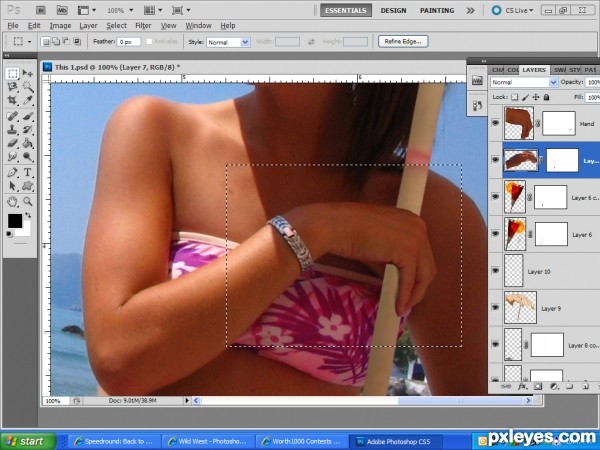
Task: Open the Image menu
Action: (x=60, y=26)
